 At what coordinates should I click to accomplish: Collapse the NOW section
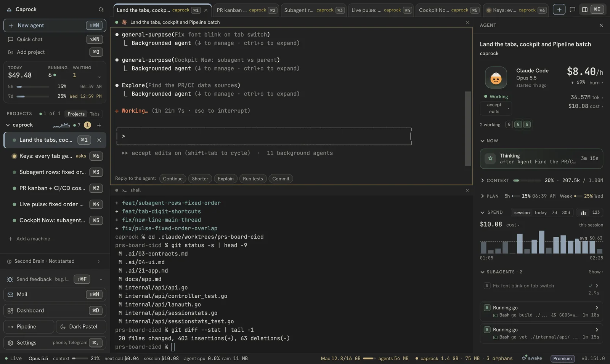click(x=482, y=141)
